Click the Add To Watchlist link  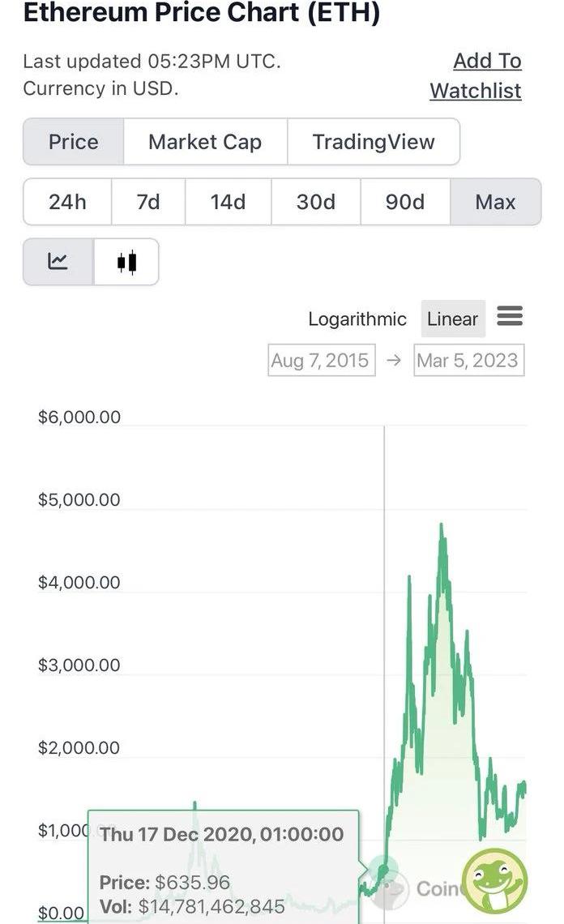tap(476, 75)
